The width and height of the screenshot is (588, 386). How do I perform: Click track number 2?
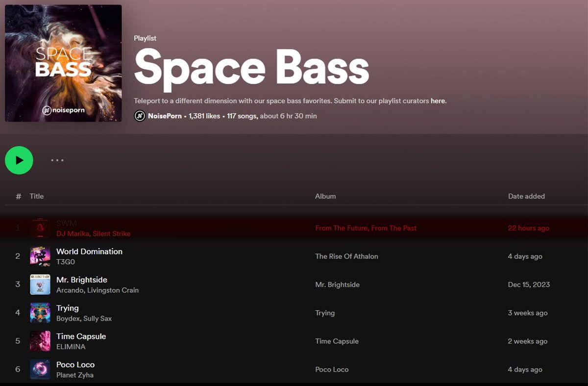pos(18,257)
